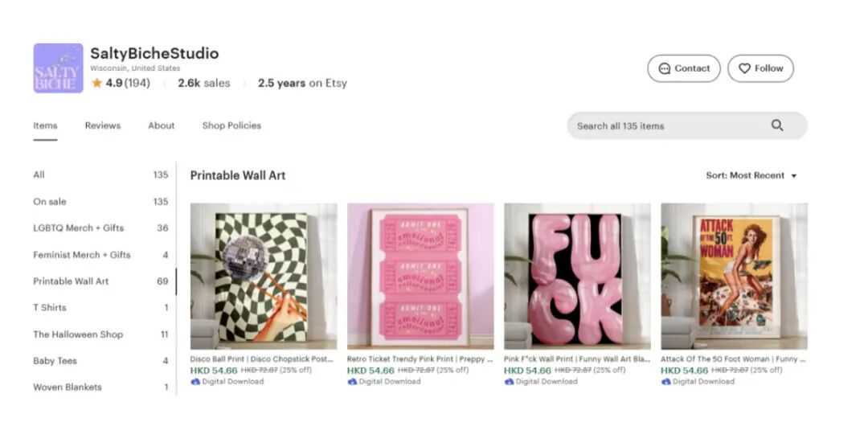The height and width of the screenshot is (439, 868).
Task: Click the heart icon on Follow
Action: click(744, 68)
